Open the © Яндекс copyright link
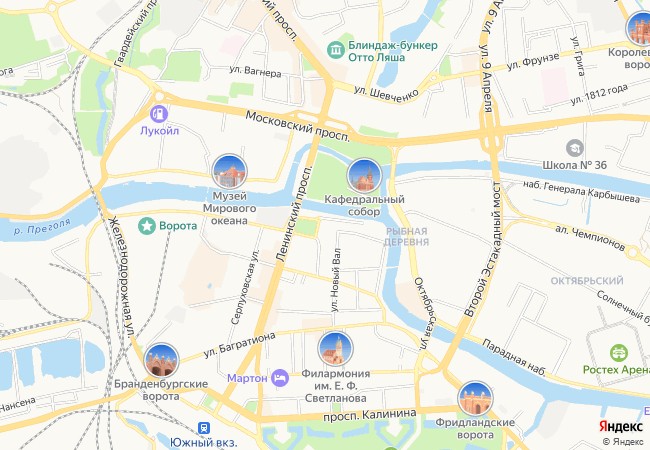 point(623,442)
